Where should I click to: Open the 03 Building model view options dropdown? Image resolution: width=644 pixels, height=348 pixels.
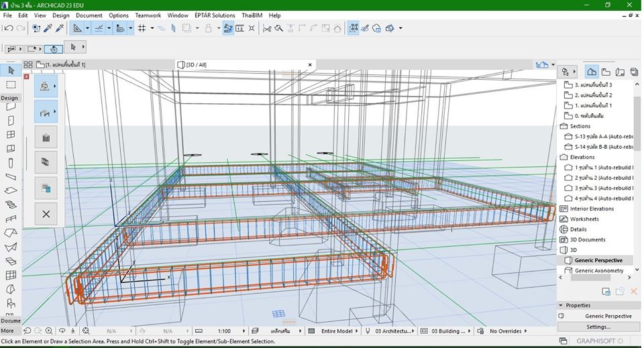[469, 331]
